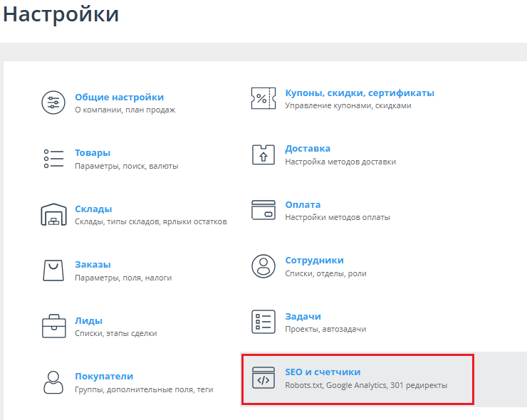
Task: Click the person icon next to Покупатели
Action: pos(53,382)
